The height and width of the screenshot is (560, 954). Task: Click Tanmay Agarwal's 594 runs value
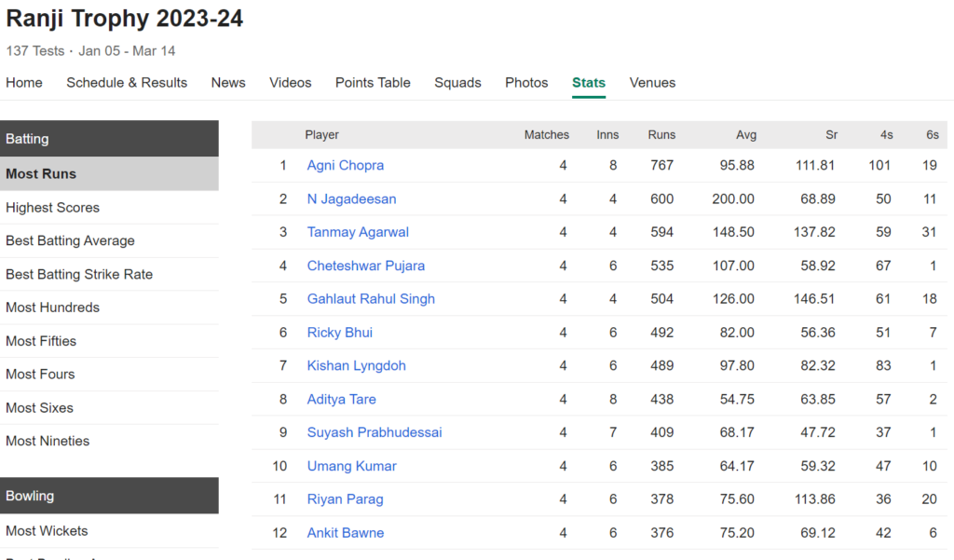point(662,233)
